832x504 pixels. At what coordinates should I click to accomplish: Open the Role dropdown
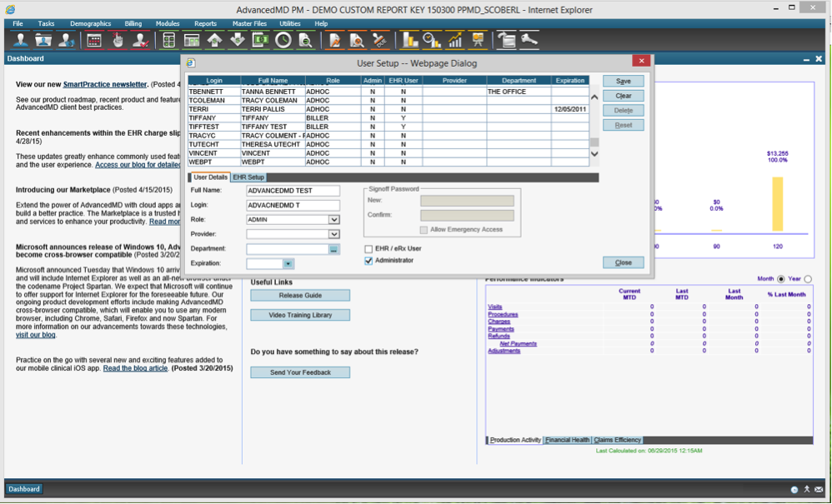coord(333,219)
